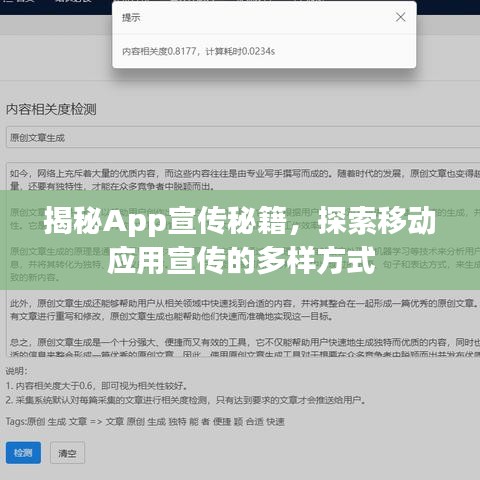Click note 1 about 内容相关度大于0.6
Screen dimensions: 480x480
tap(97, 386)
